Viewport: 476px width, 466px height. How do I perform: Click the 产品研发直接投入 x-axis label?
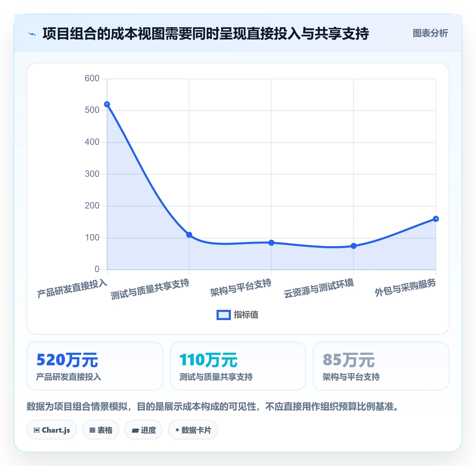click(72, 289)
